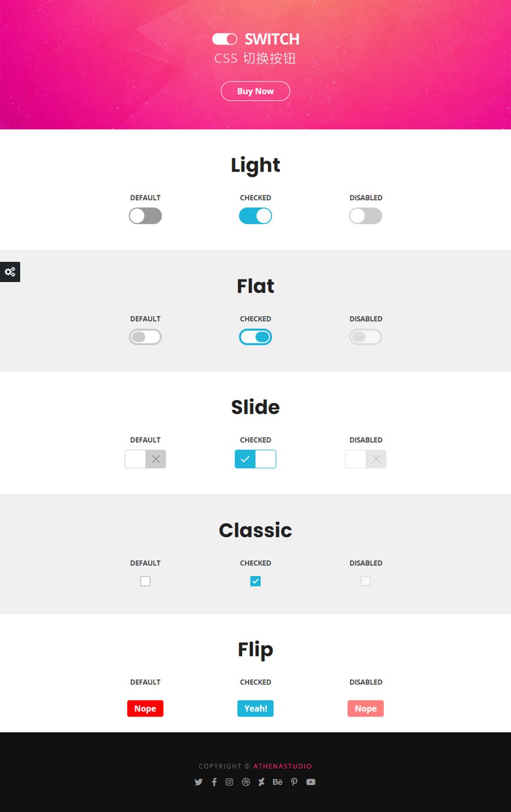Click the Facebook footer icon
511x812 pixels.
[x=214, y=782]
